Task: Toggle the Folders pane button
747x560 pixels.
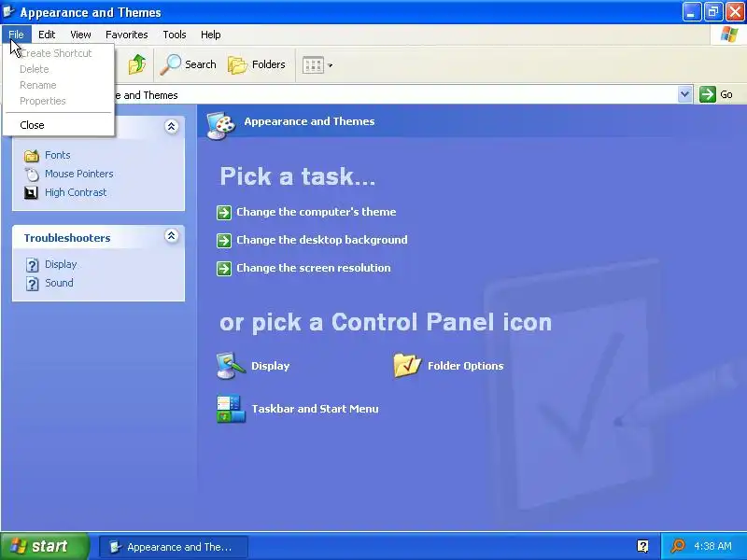Action: (x=256, y=64)
